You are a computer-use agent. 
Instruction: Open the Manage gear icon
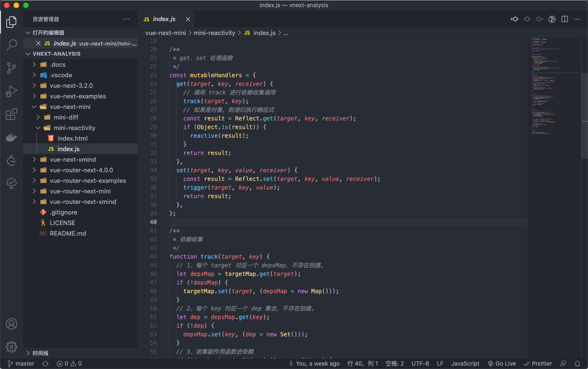(12, 346)
